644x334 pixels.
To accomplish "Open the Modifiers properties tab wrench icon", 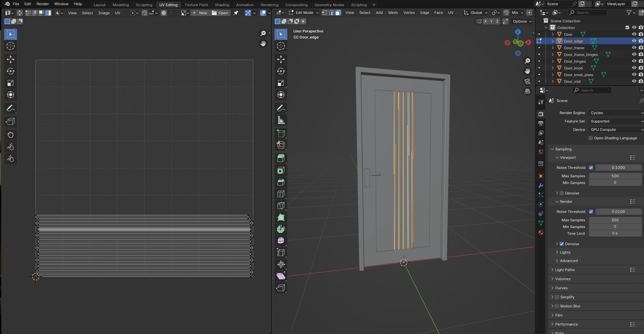I will 541,185.
